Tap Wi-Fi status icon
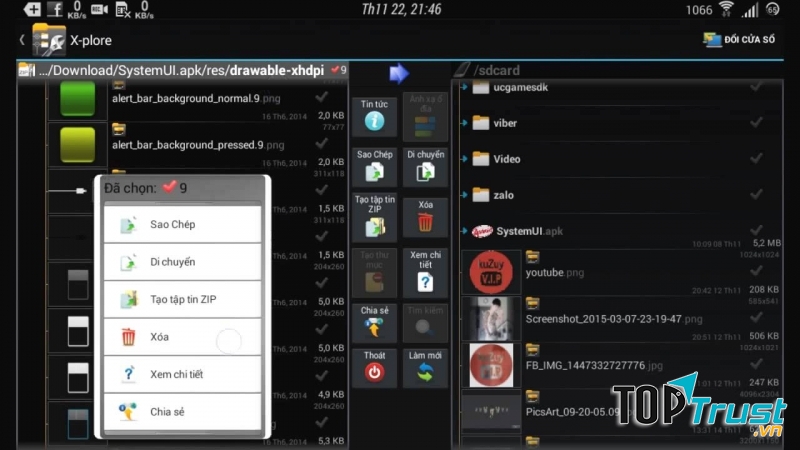 click(x=726, y=9)
